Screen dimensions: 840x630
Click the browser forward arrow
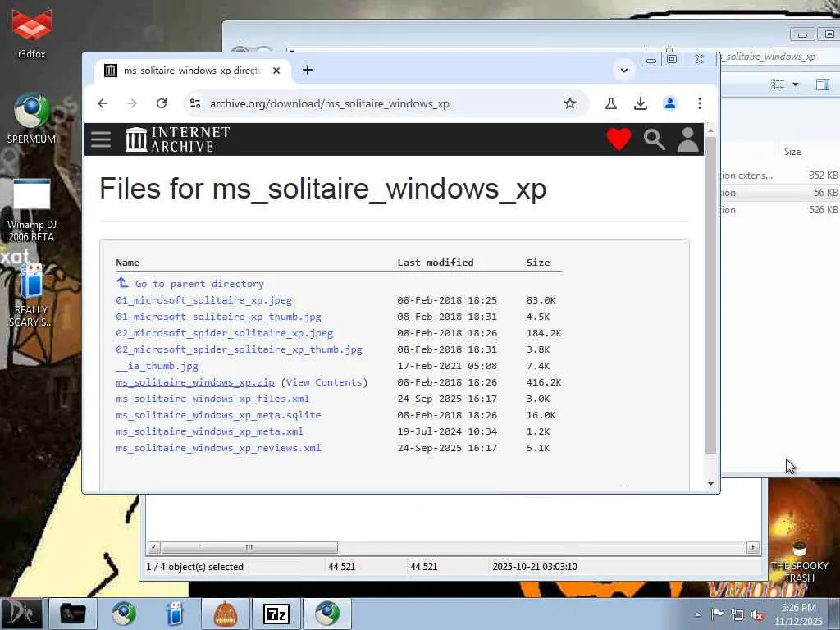pyautogui.click(x=132, y=103)
